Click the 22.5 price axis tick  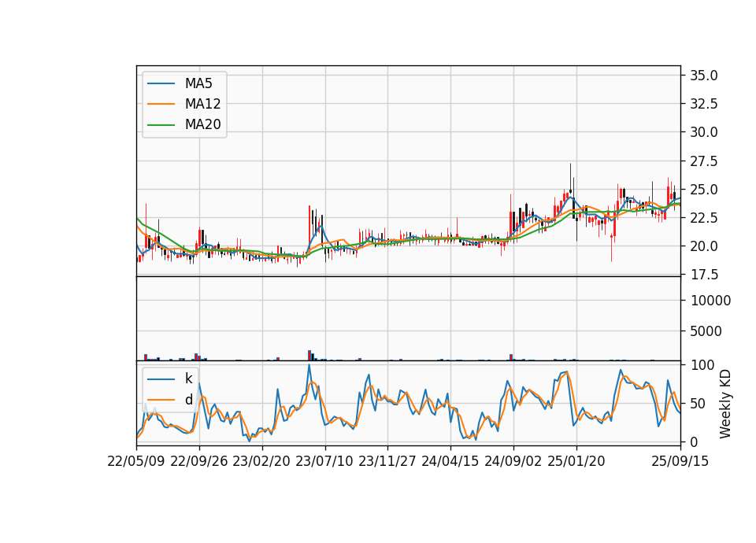704,218
